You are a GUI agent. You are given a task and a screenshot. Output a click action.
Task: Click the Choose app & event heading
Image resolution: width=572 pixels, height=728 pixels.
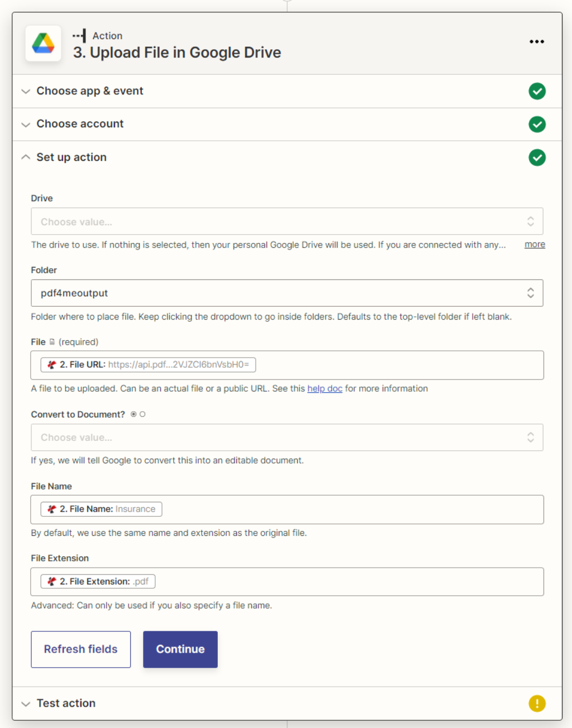(x=90, y=91)
